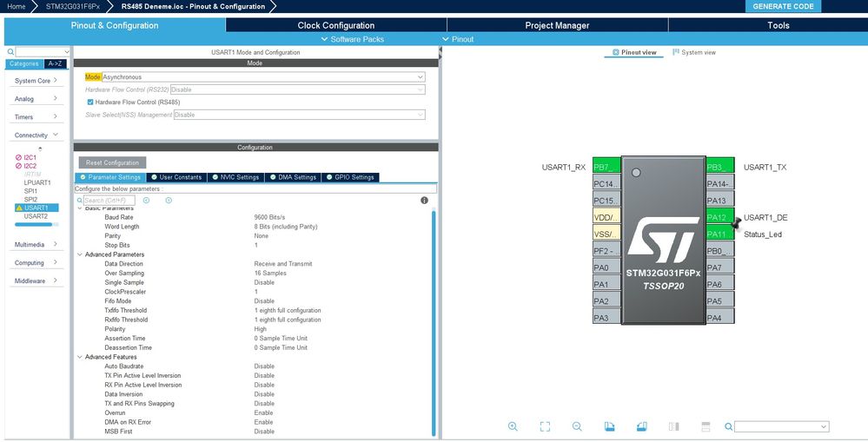Image resolution: width=868 pixels, height=442 pixels.
Task: Open the Tools tab
Action: pyautogui.click(x=778, y=25)
